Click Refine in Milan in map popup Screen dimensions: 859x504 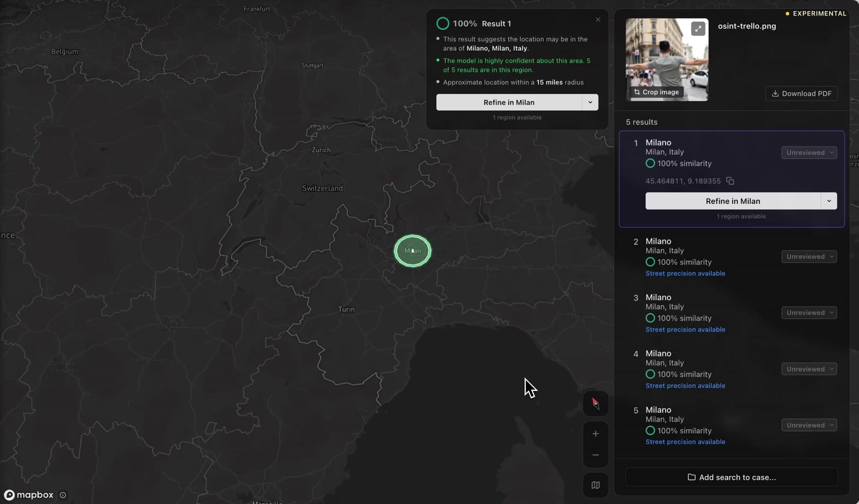pos(509,102)
